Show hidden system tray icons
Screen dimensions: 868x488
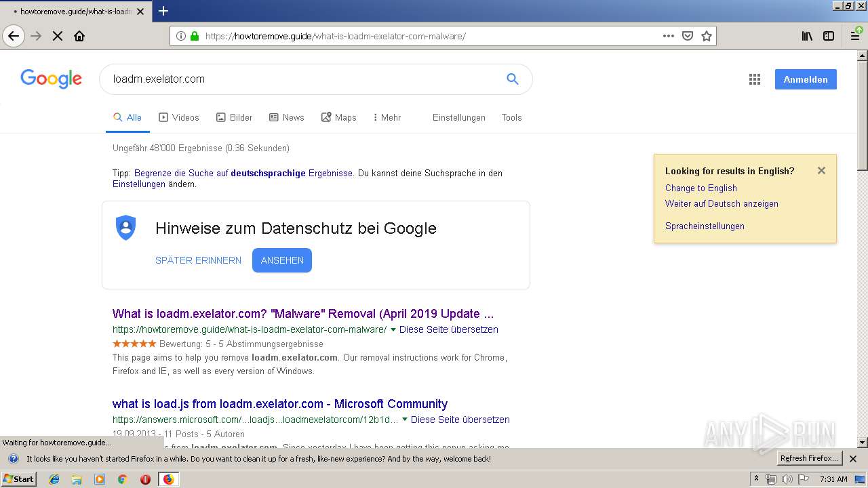tap(756, 479)
